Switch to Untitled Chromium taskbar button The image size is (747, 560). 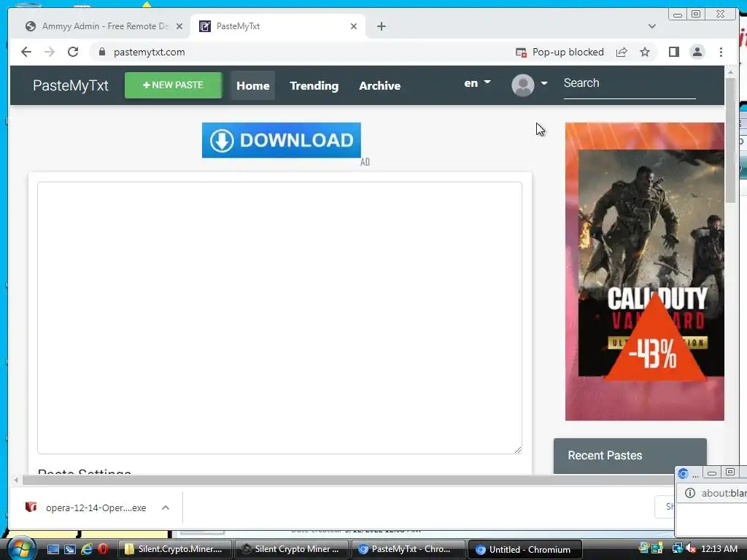click(525, 549)
